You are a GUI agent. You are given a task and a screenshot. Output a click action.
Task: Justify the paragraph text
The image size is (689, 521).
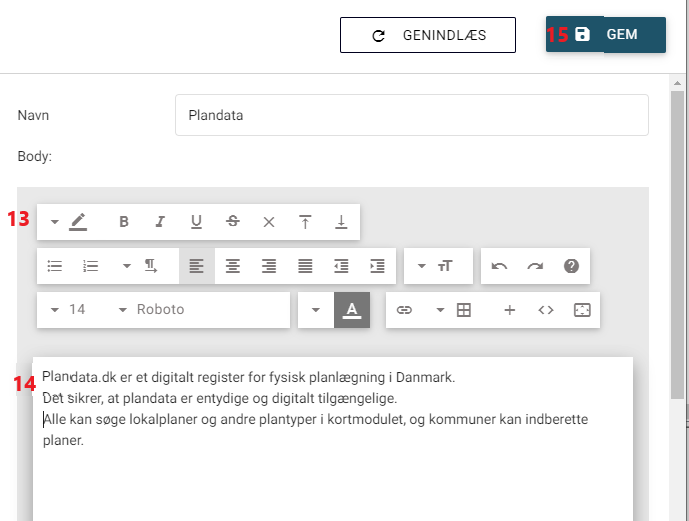[x=304, y=266]
